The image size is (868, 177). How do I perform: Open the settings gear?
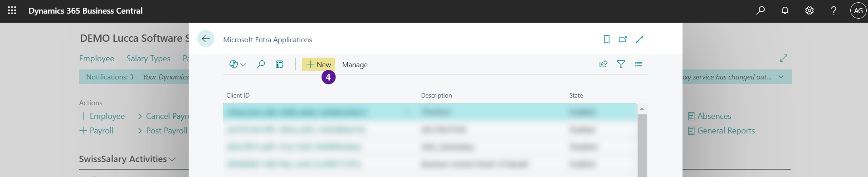pyautogui.click(x=809, y=10)
